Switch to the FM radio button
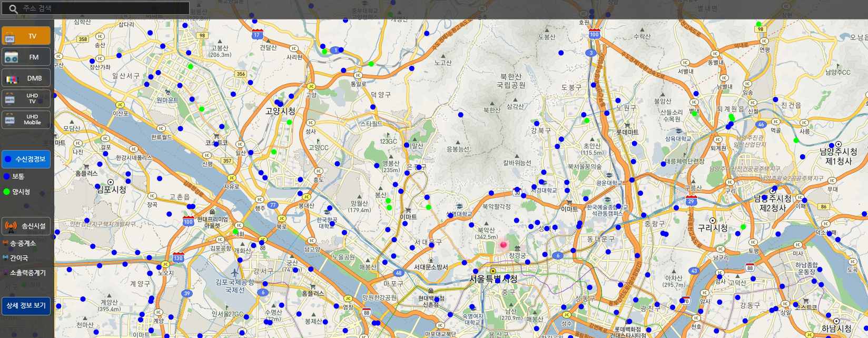The image size is (868, 338). [26, 57]
